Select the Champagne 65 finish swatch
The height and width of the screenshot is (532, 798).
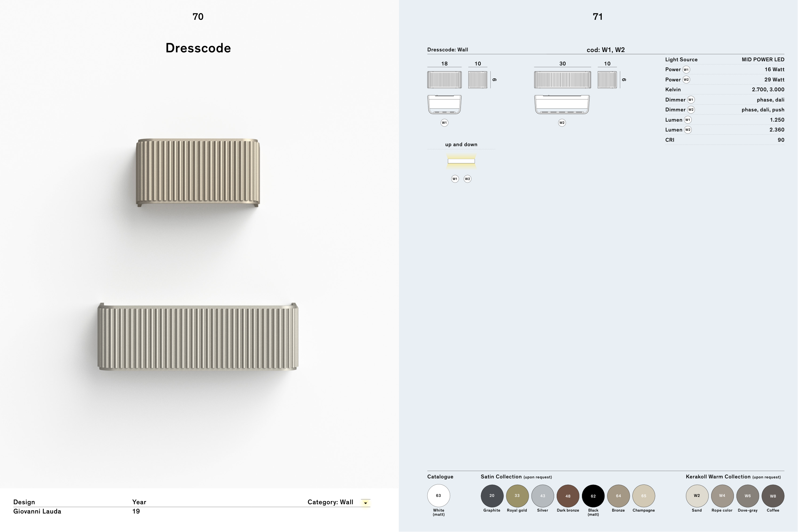click(x=644, y=496)
